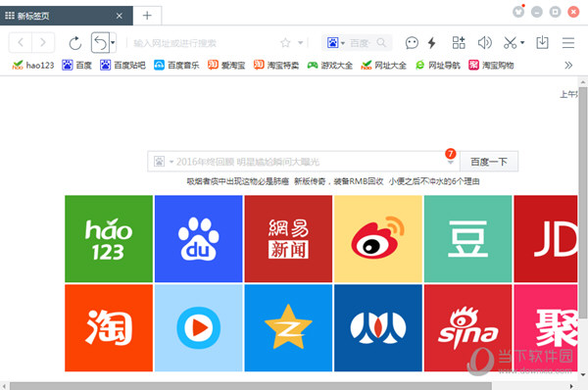This screenshot has height=390, width=588.
Task: Open the Douban 豆 tile
Action: pos(468,239)
